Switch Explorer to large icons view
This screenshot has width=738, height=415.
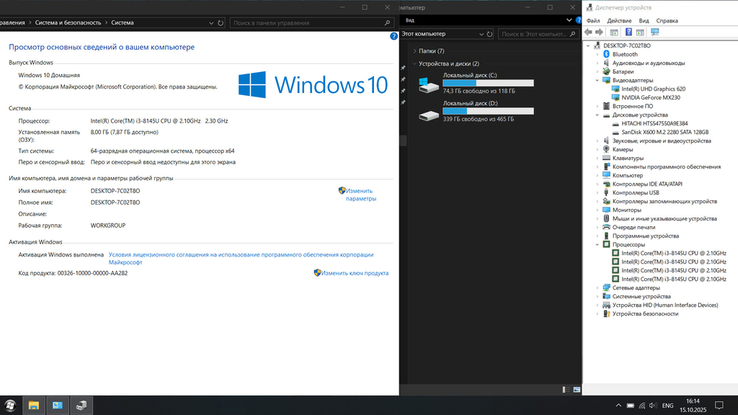point(577,390)
